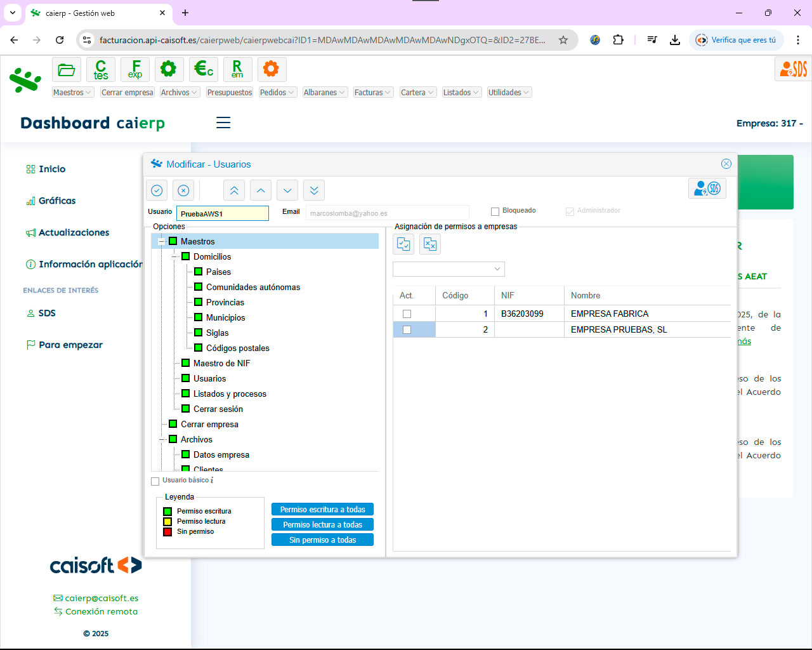
Task: Toggle the Bloqueado checkbox
Action: point(495,211)
